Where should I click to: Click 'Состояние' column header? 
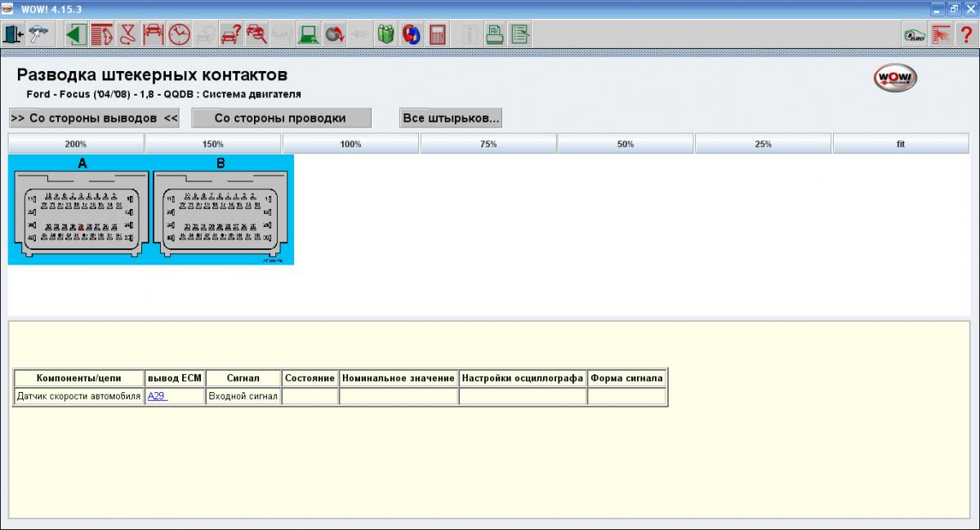[x=310, y=378]
